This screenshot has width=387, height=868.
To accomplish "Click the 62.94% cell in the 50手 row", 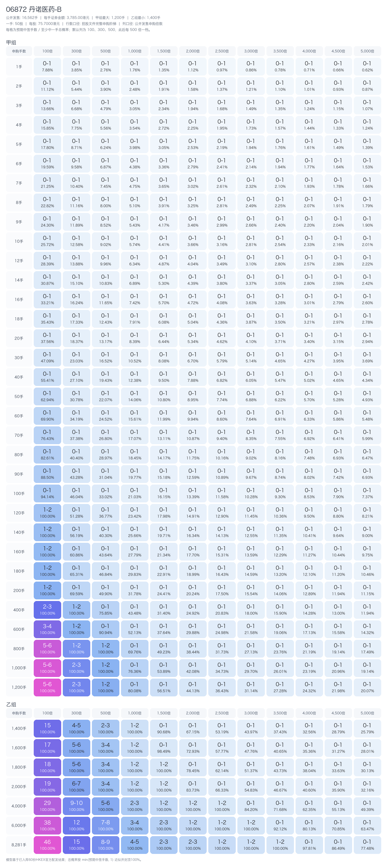I will click(47, 396).
